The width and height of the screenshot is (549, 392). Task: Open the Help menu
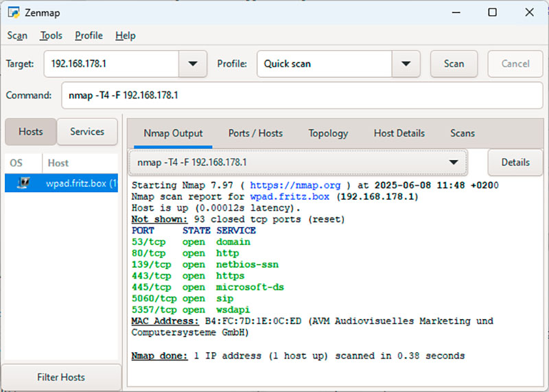126,36
